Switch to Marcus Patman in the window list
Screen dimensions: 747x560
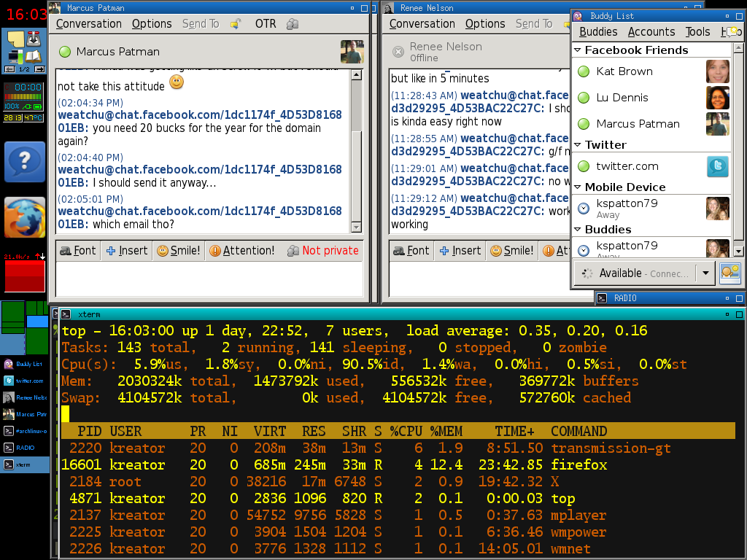click(x=25, y=414)
